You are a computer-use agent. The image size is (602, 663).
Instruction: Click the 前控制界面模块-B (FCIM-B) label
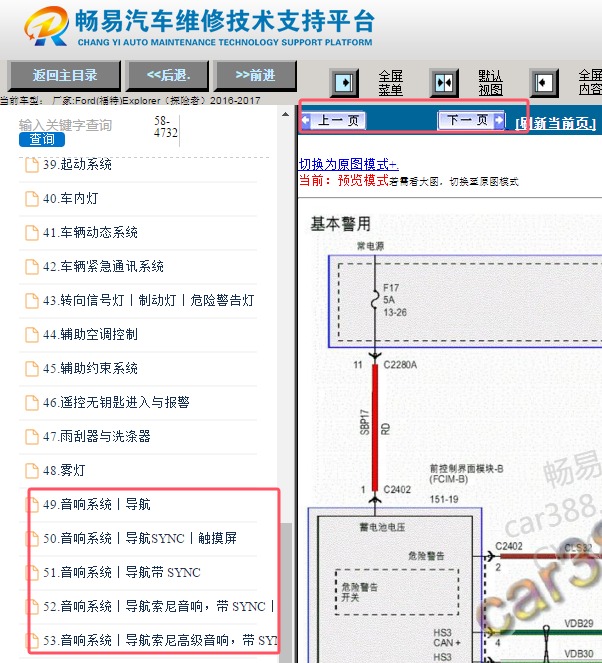click(466, 474)
